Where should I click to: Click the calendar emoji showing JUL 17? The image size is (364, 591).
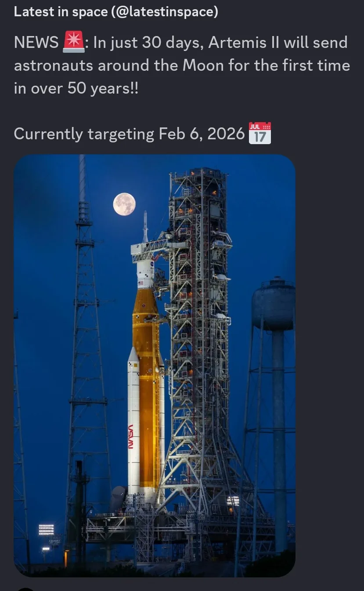click(260, 133)
